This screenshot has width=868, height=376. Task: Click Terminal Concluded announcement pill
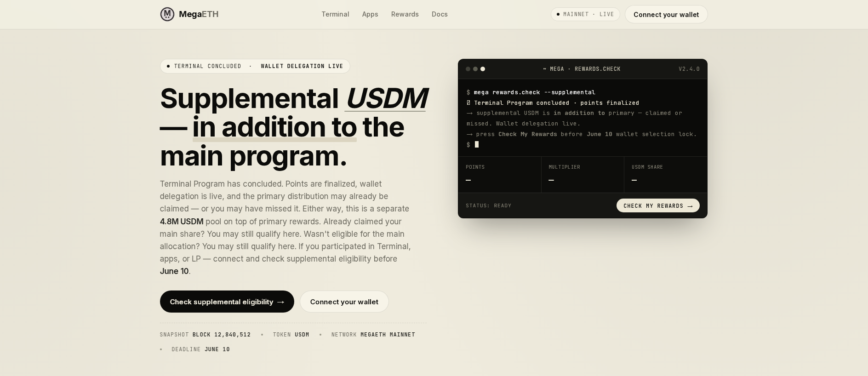tap(255, 66)
